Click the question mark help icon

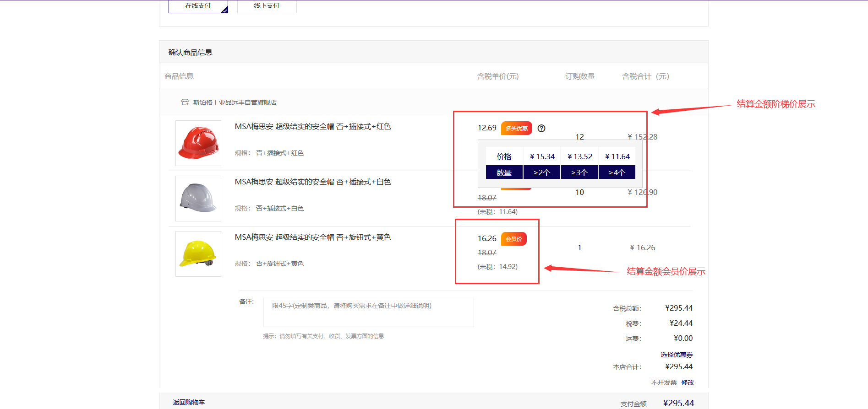(541, 128)
